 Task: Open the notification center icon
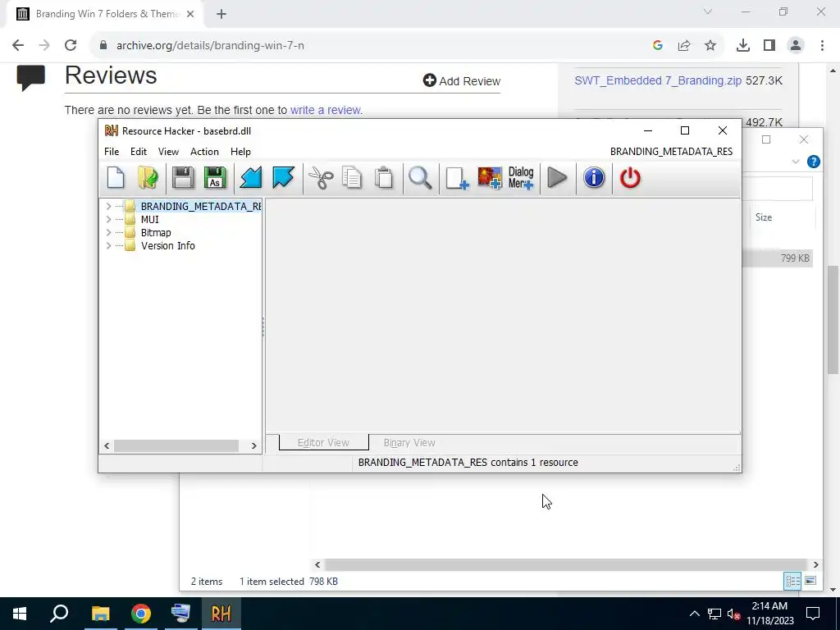813,614
